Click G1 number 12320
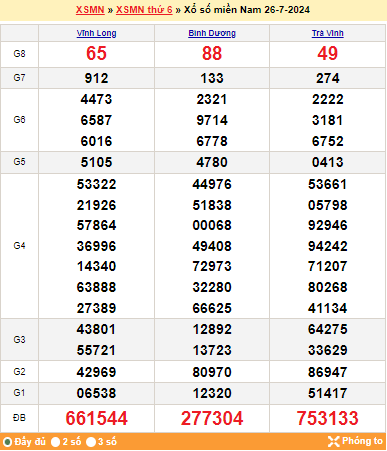 pos(212,393)
